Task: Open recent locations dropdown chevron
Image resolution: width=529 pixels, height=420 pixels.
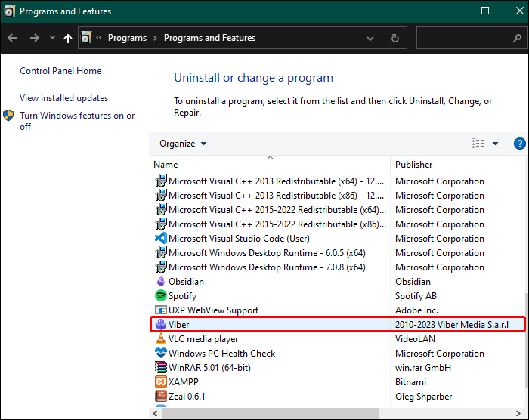Action: click(x=52, y=38)
